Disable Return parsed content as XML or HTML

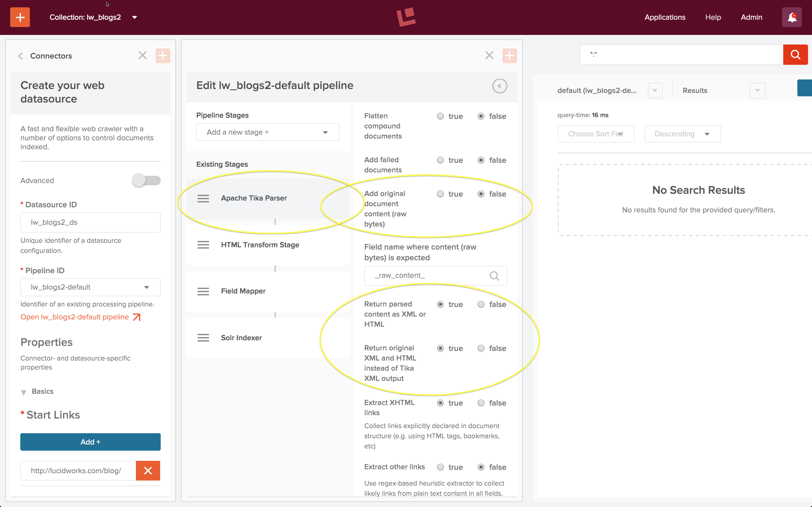click(x=481, y=304)
